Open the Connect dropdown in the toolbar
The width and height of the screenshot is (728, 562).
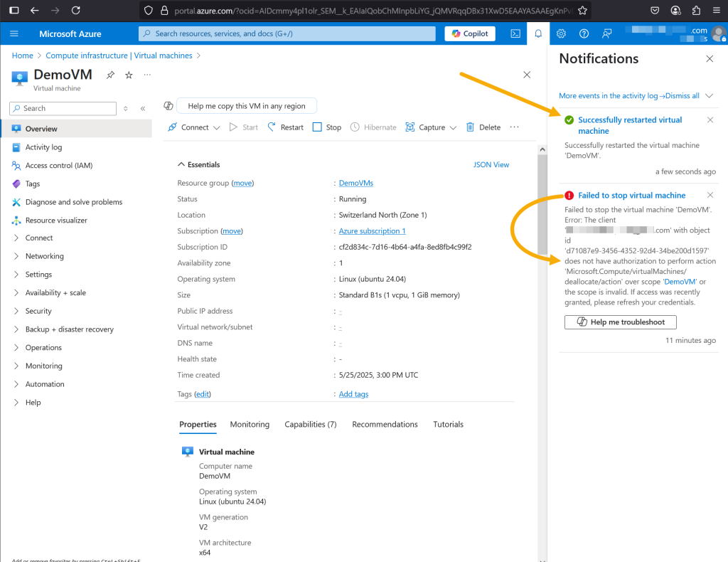pyautogui.click(x=193, y=127)
